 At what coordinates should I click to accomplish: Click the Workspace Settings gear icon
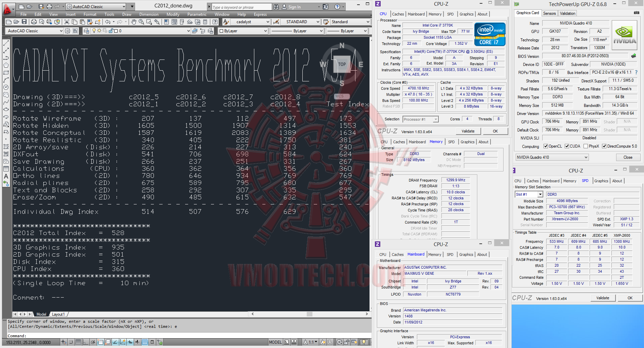[x=68, y=31]
